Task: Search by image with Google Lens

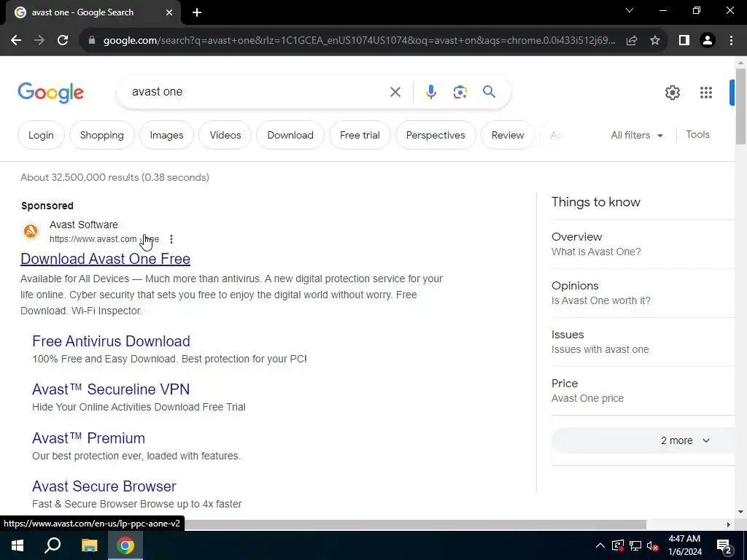Action: 460,92
